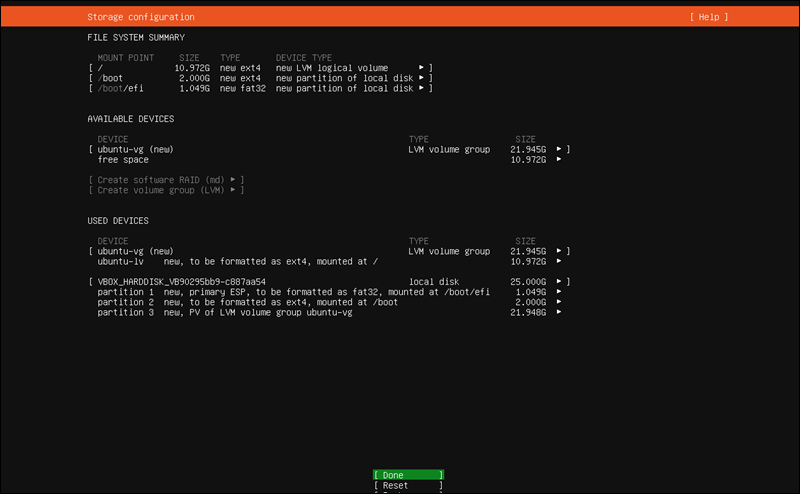This screenshot has height=494, width=800.
Task: Select the /boot mount point entry
Action: 260,78
